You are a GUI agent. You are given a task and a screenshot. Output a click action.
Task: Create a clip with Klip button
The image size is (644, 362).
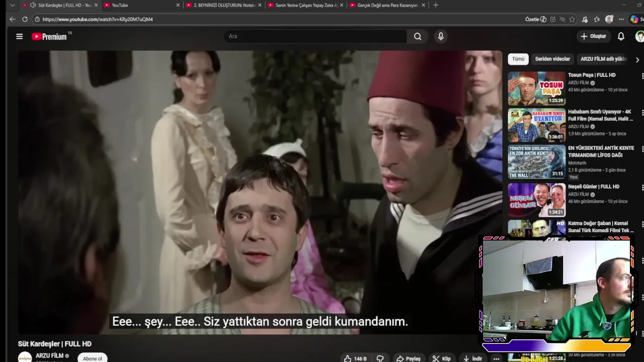tap(442, 358)
